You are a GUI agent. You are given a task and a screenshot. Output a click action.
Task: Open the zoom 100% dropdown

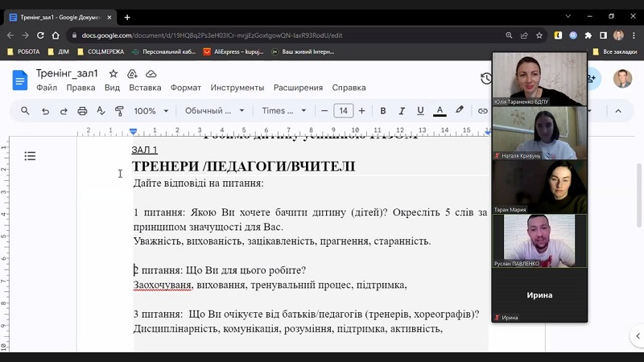click(151, 111)
